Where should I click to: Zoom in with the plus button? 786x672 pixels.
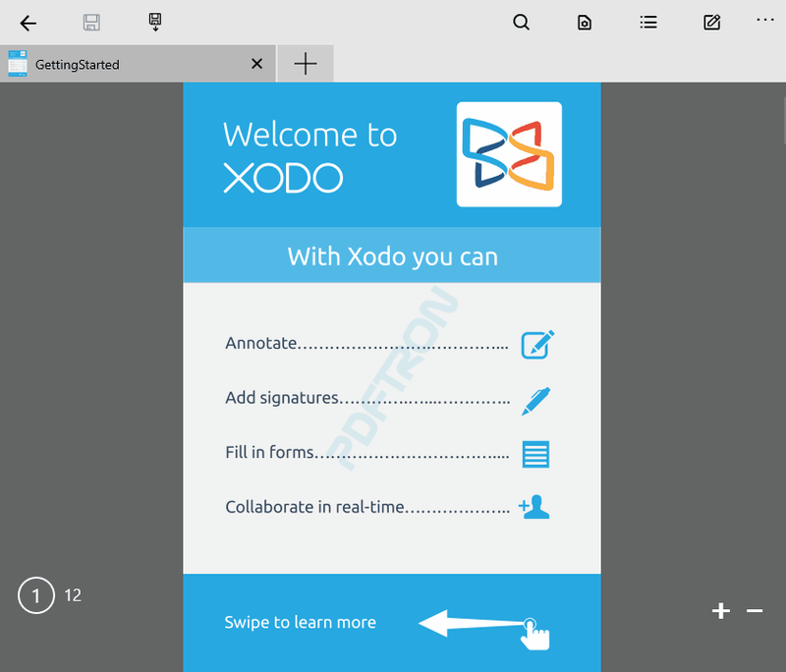click(x=721, y=611)
